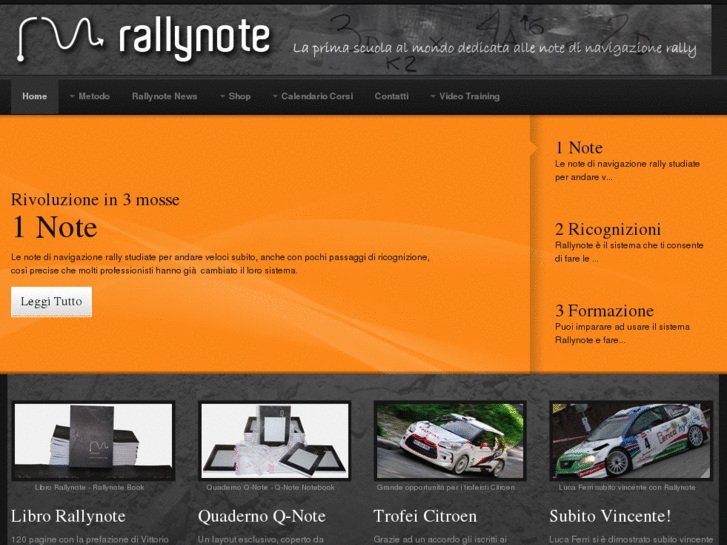Viewport: 727px width, 545px height.
Task: Click the rallynote logo in header
Action: (144, 38)
